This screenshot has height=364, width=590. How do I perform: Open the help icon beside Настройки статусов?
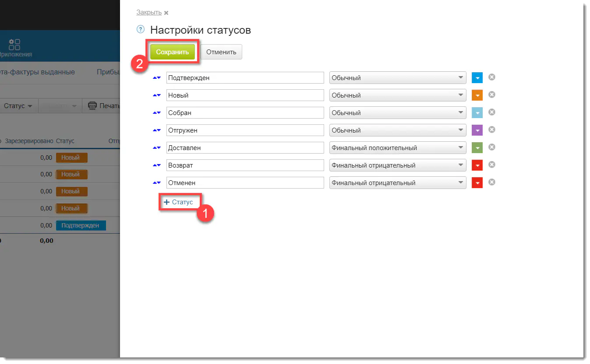pos(140,29)
